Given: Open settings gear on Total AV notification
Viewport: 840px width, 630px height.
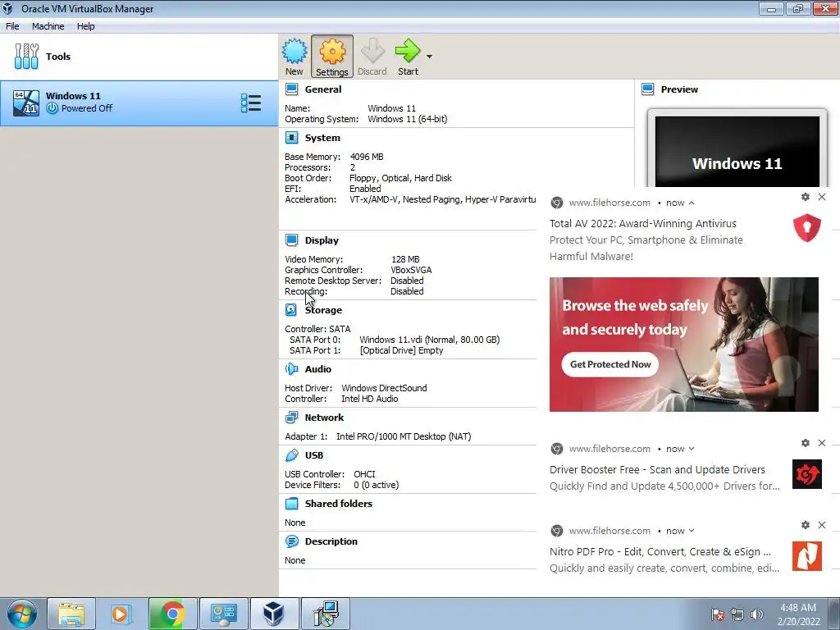Looking at the screenshot, I should pos(806,197).
